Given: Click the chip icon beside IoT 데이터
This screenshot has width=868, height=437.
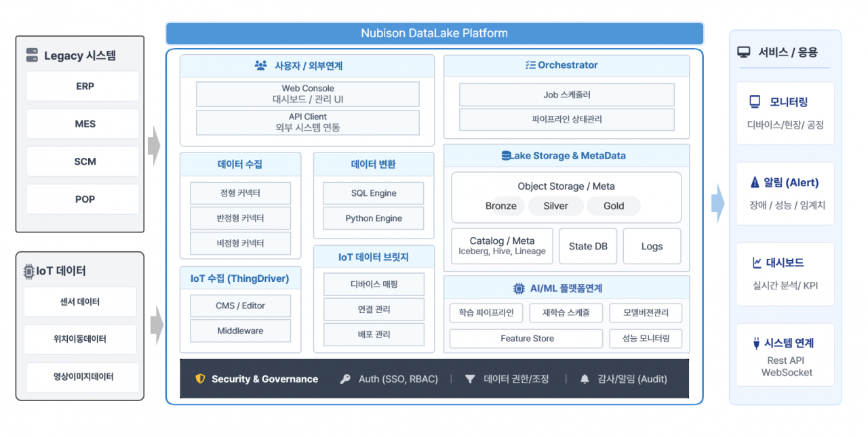Looking at the screenshot, I should pyautogui.click(x=29, y=271).
